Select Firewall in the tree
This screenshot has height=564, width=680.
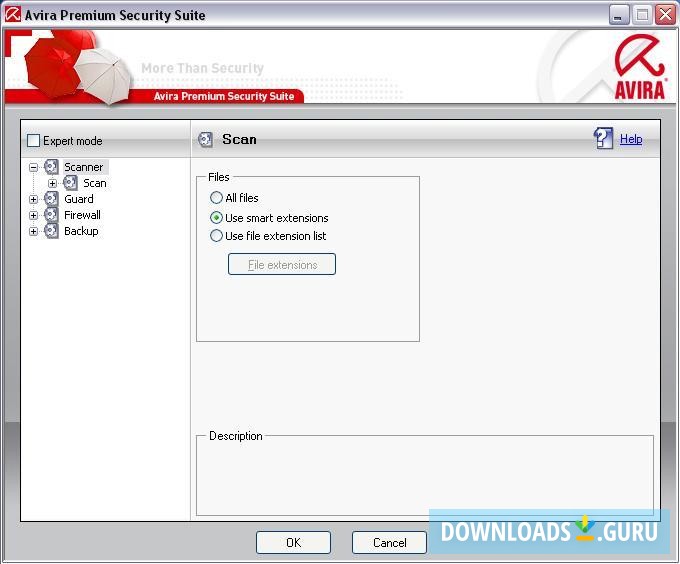click(x=82, y=215)
